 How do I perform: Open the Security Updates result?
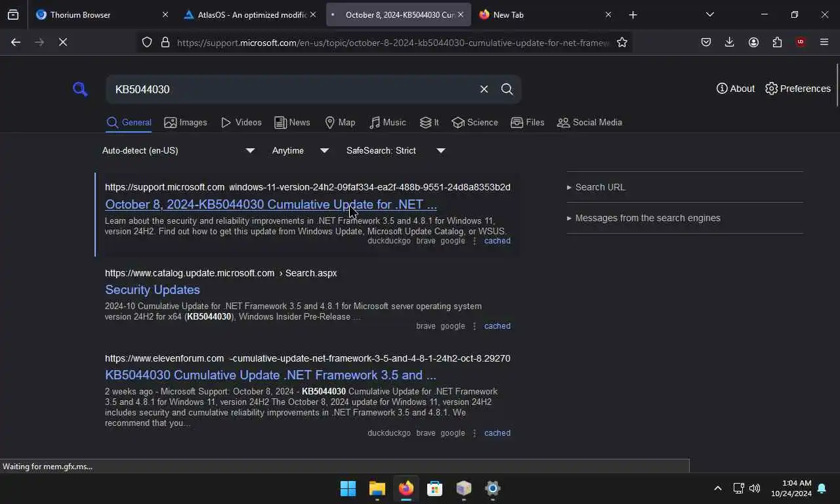tap(152, 289)
